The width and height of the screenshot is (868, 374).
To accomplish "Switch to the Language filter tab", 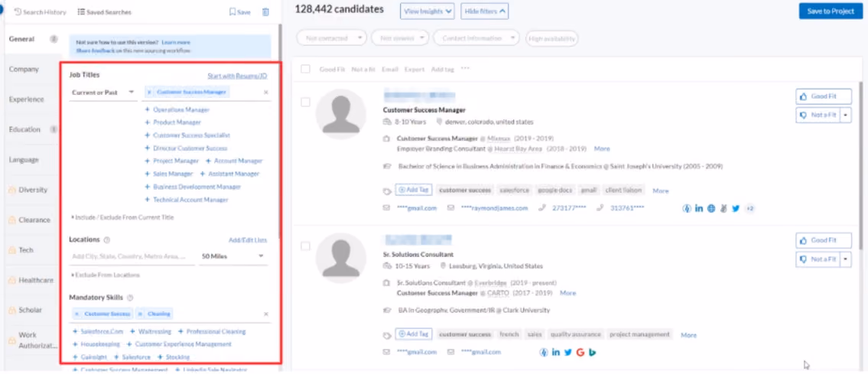I will click(31, 160).
